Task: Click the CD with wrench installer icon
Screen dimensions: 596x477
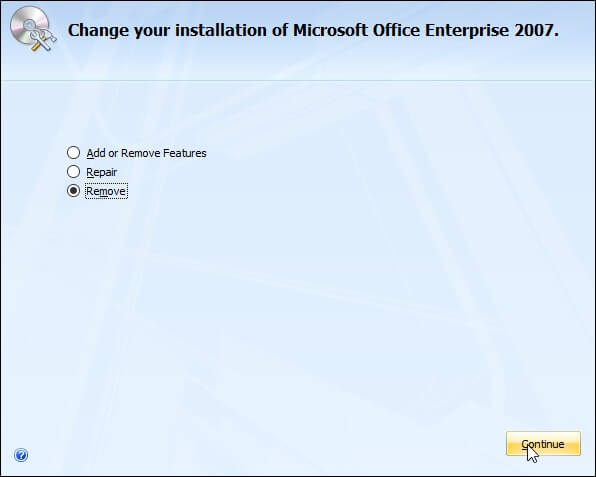Action: coord(33,29)
